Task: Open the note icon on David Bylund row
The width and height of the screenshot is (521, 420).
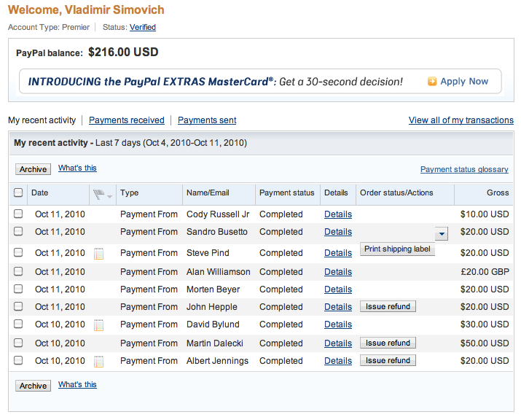Action: click(x=98, y=325)
